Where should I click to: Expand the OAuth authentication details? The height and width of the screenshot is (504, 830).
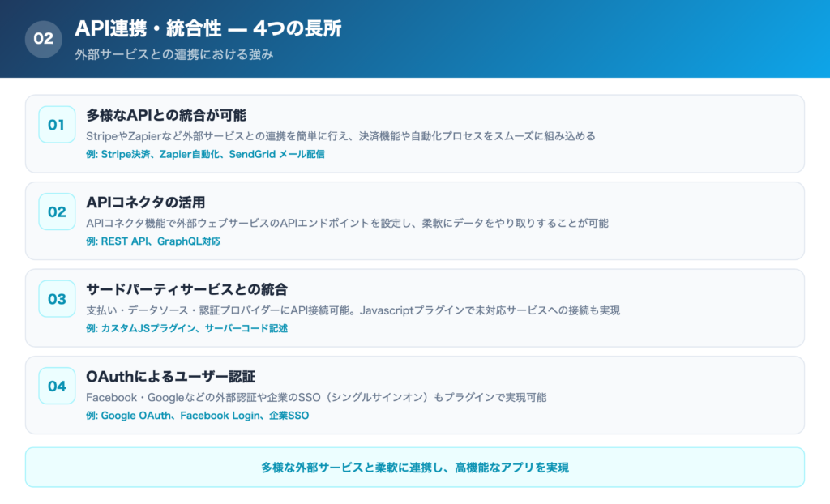tap(415, 395)
